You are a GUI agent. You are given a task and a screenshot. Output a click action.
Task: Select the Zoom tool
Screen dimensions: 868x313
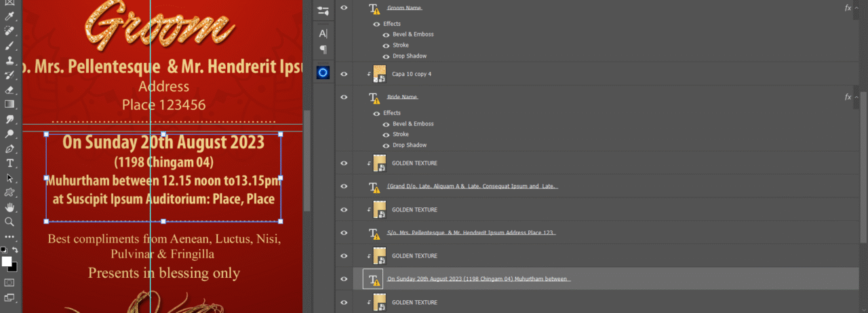click(x=9, y=222)
